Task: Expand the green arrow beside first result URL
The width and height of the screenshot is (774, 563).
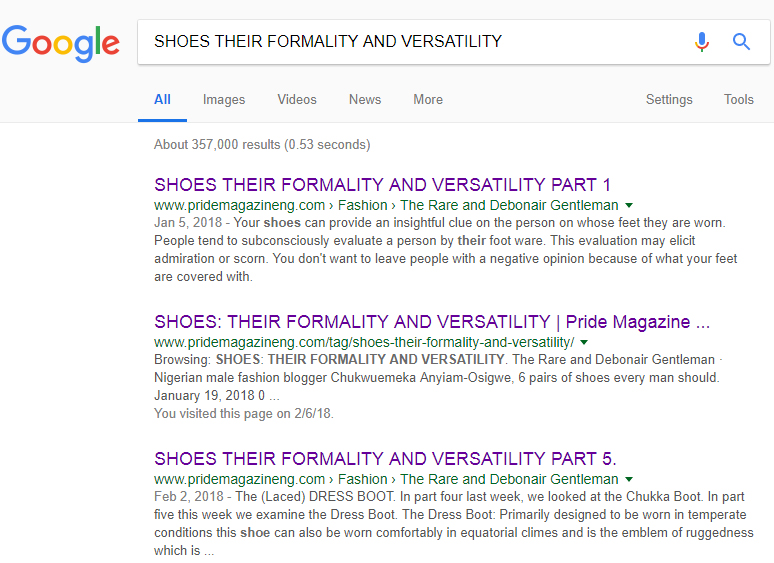Action: pos(628,205)
